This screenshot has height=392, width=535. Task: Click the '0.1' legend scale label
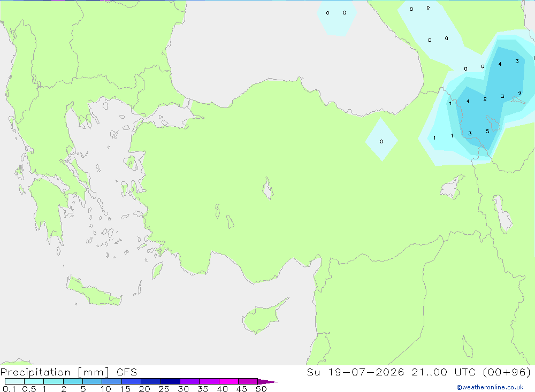point(9,389)
